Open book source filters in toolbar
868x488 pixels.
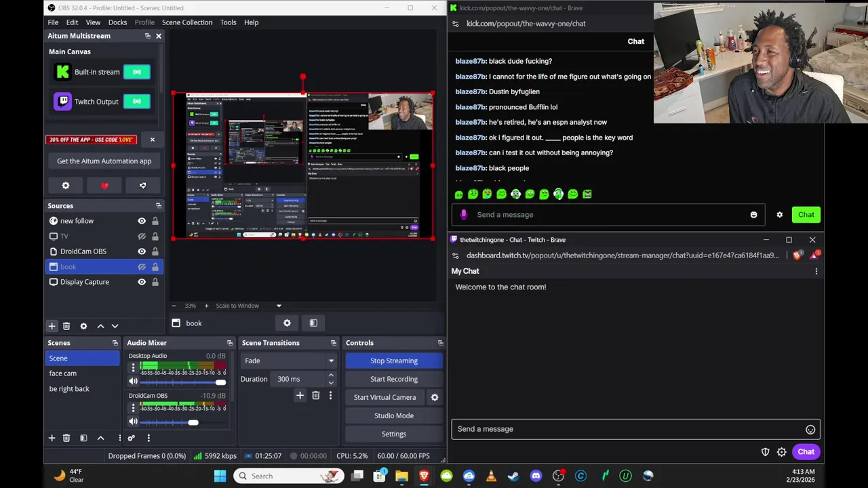point(313,323)
